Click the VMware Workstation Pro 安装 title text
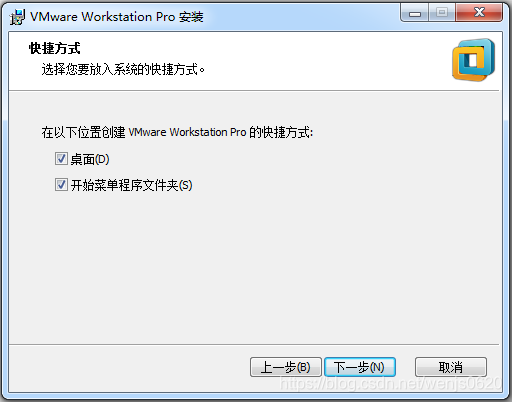The width and height of the screenshot is (512, 402). pos(117,16)
